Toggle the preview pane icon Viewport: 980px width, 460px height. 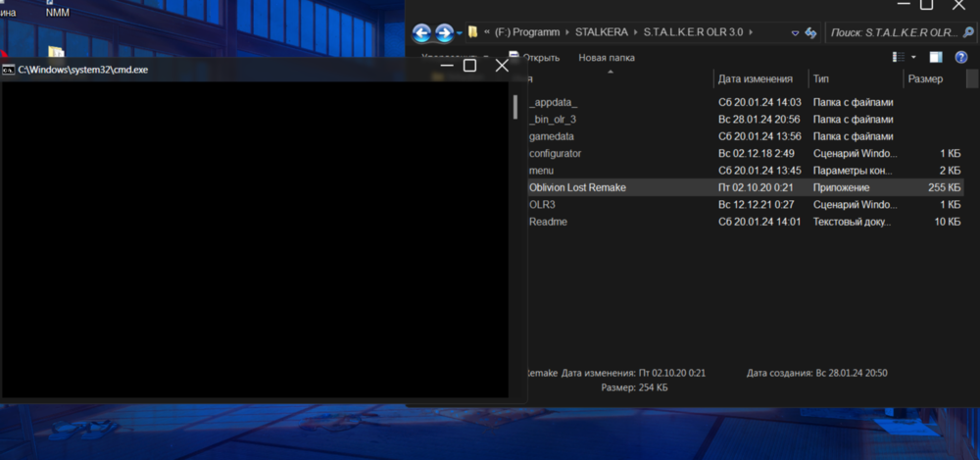click(935, 58)
